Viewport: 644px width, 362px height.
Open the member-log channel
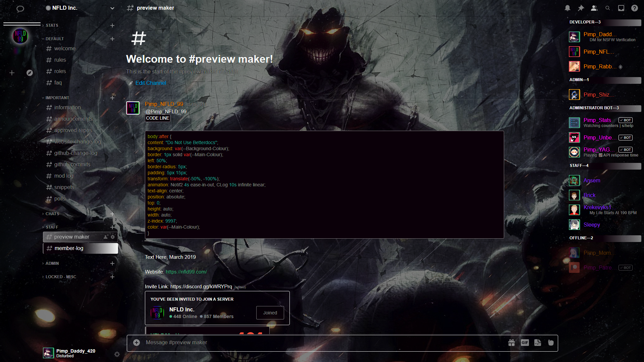[69, 248]
